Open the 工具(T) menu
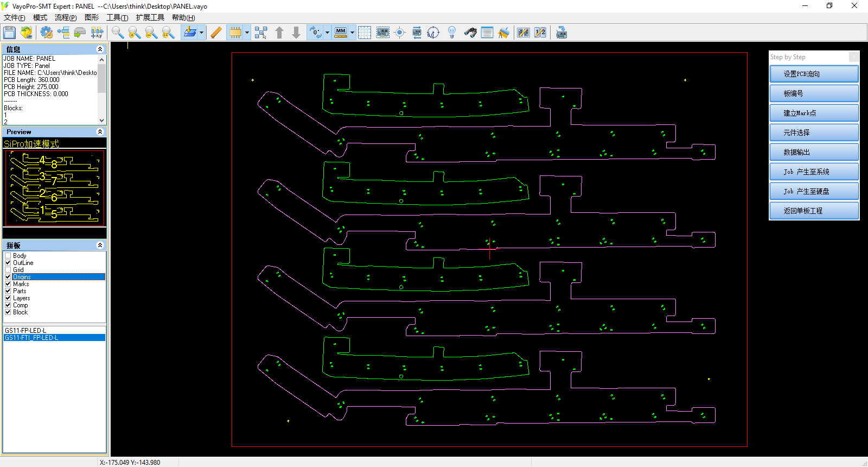 click(117, 17)
